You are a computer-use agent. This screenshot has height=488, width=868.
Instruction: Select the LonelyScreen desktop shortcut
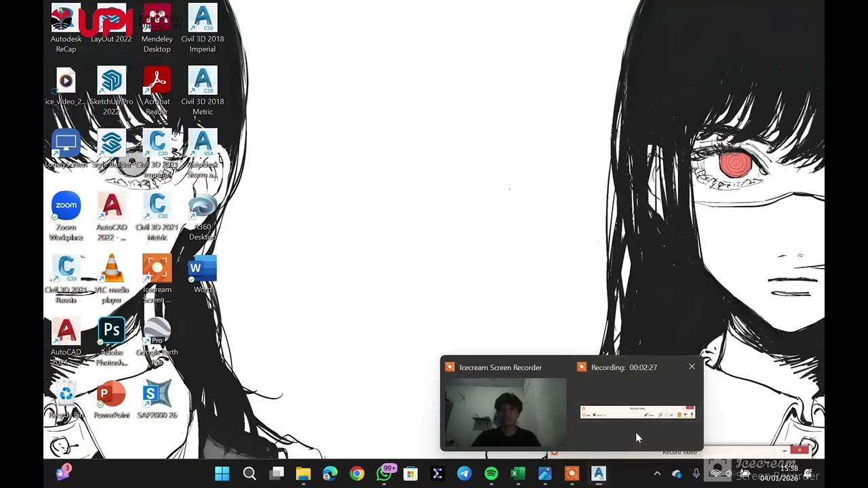[66, 149]
